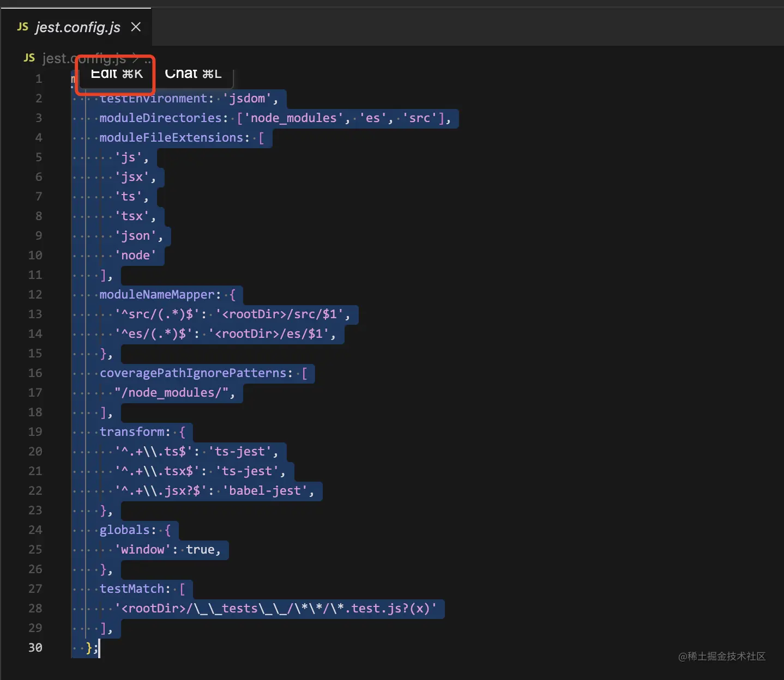Screen dimensions: 784x680
Task: Click line number 12 in the gutter
Action: 35,294
